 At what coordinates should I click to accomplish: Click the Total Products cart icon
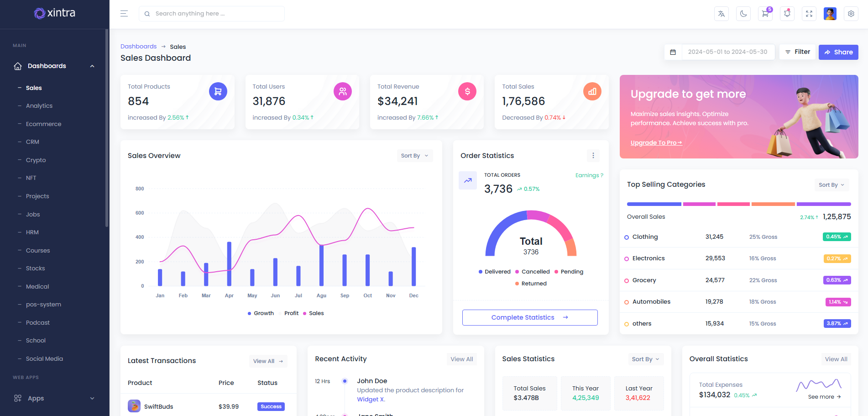pos(218,91)
